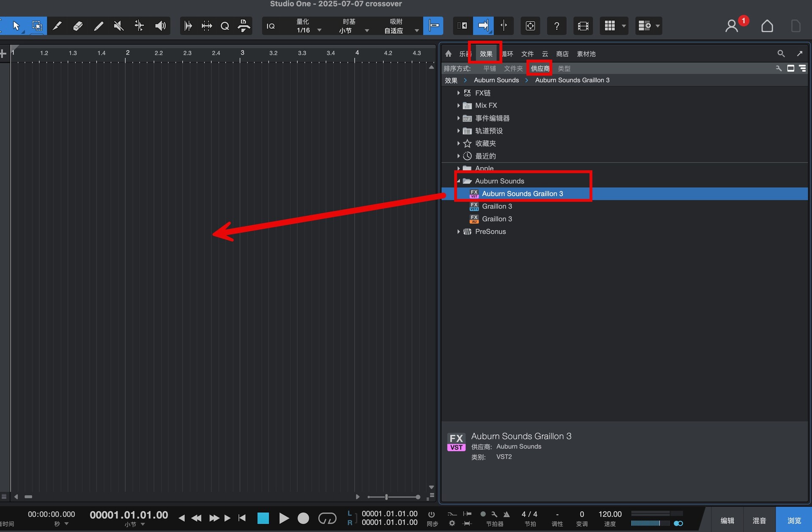This screenshot has width=812, height=532.
Task: Toggle the snap-to-grid button
Action: pyautogui.click(x=433, y=26)
